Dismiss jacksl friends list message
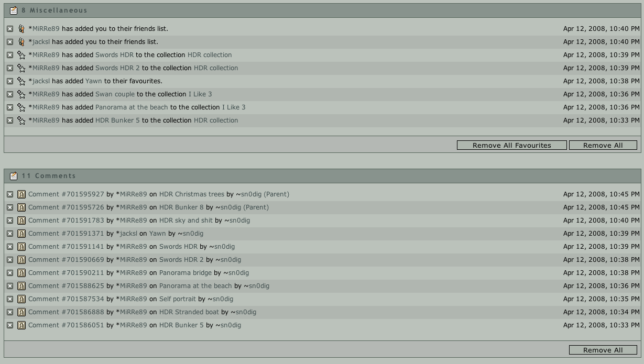This screenshot has width=644, height=364. [10, 42]
